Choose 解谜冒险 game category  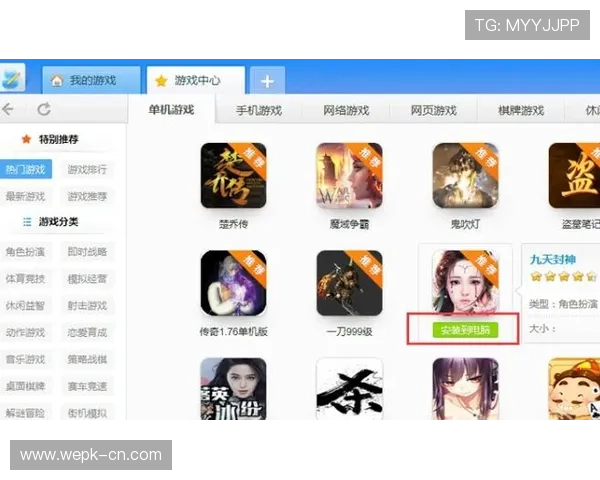click(25, 413)
